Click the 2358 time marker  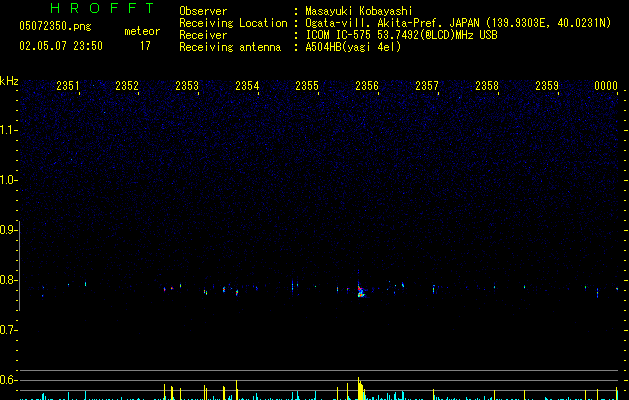[x=487, y=86]
